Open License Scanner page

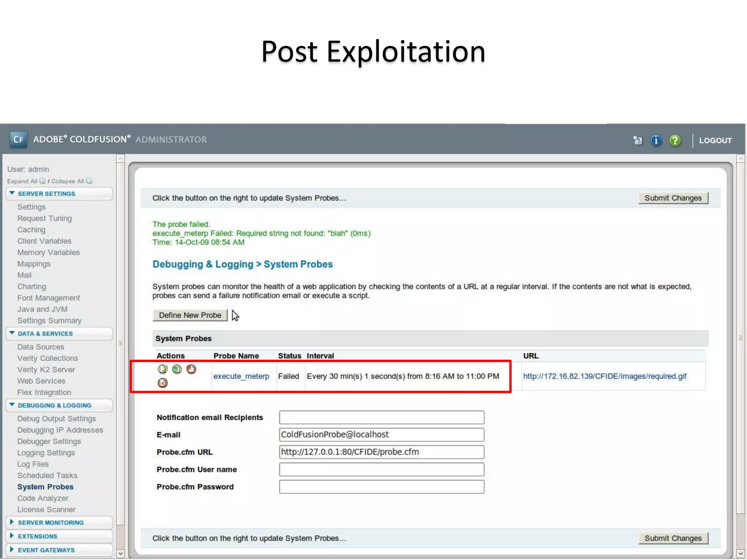[46, 510]
